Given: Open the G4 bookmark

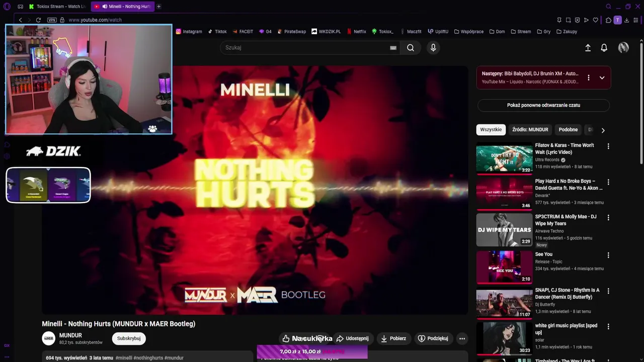Looking at the screenshot, I should point(265,31).
